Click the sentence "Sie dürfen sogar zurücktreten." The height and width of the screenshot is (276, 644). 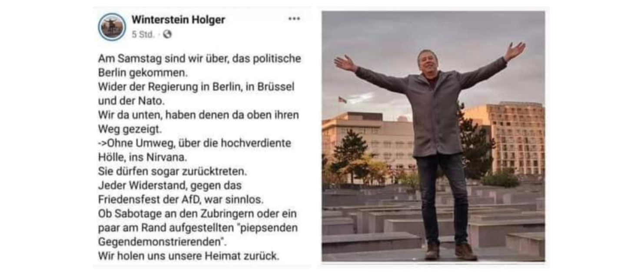pos(173,171)
